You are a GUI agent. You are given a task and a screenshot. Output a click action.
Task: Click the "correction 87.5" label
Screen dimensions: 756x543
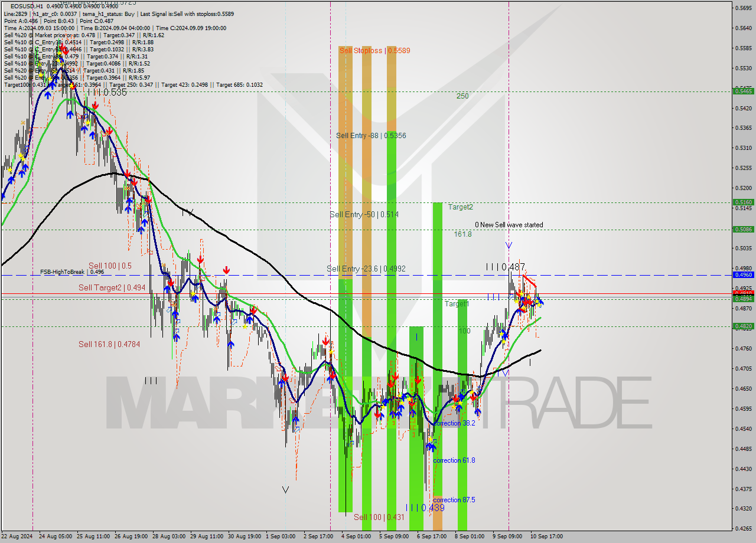[454, 500]
